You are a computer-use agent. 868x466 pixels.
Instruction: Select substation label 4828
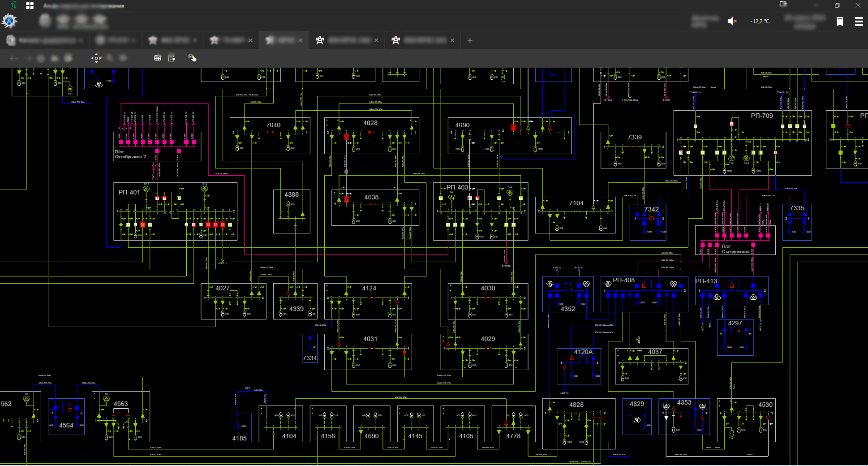click(x=576, y=405)
